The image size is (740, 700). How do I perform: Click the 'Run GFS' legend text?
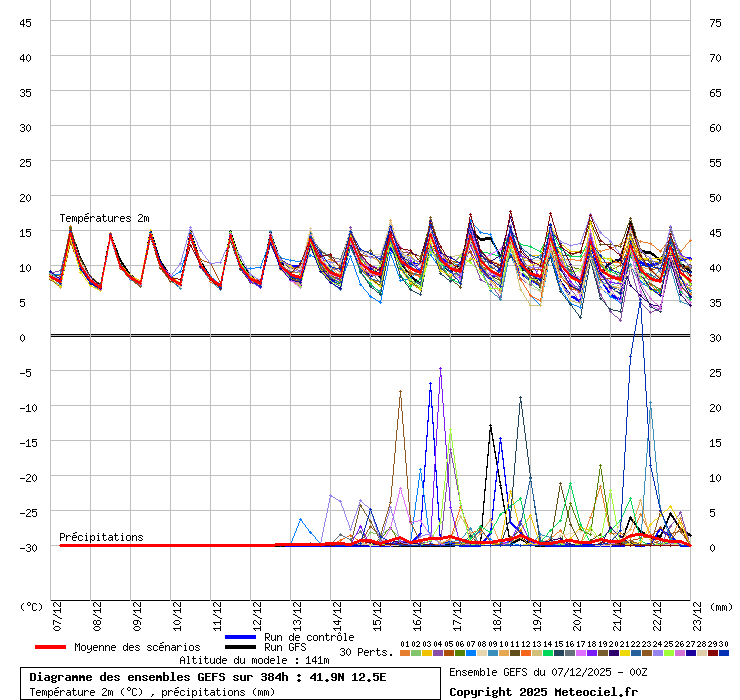[285, 647]
